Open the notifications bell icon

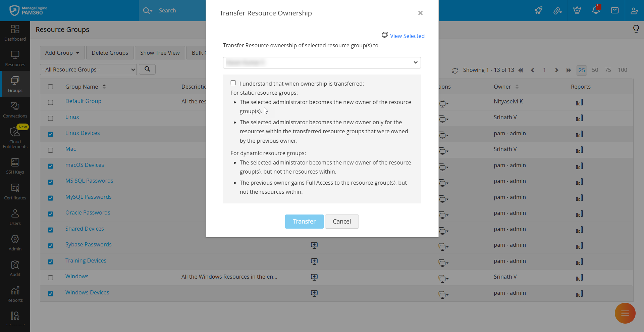596,10
